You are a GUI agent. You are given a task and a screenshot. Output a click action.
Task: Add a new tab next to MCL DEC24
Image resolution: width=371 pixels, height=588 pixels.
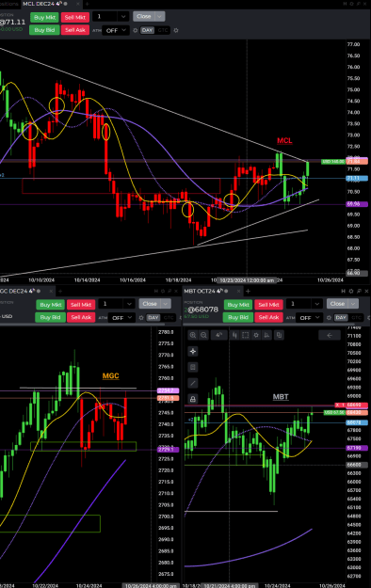click(87, 4)
